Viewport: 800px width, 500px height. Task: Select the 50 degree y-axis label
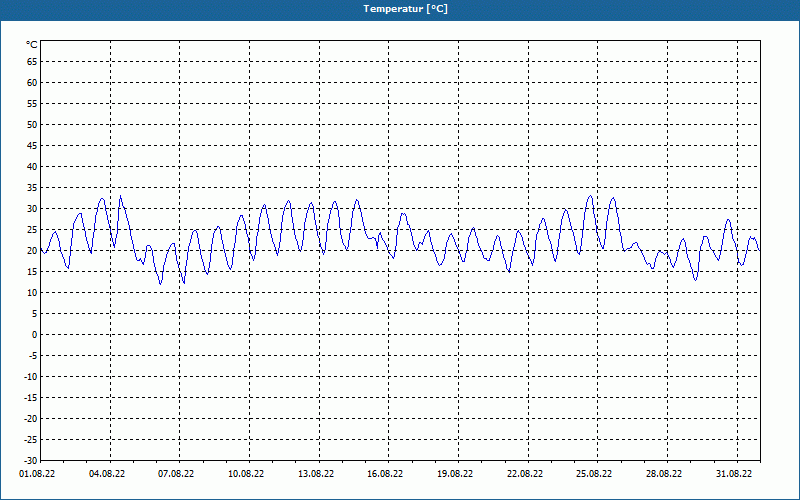point(32,125)
